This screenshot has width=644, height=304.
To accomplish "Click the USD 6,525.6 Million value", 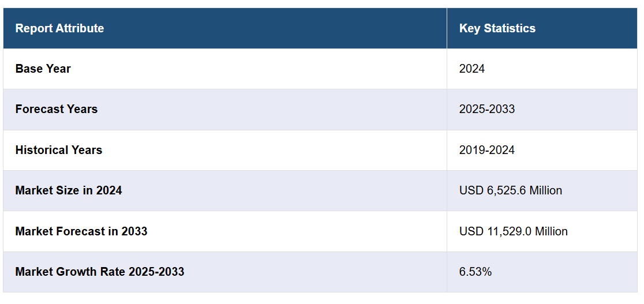I will pos(510,190).
